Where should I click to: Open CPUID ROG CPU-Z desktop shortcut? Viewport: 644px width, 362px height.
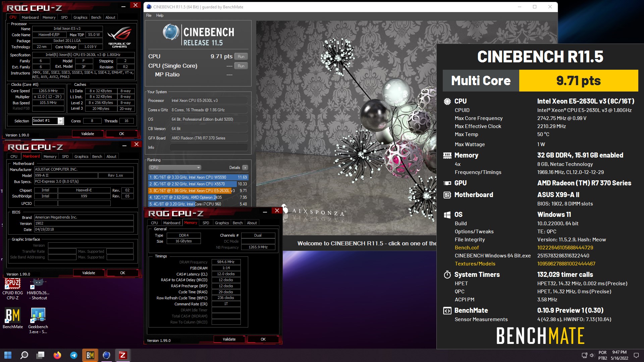13,289
